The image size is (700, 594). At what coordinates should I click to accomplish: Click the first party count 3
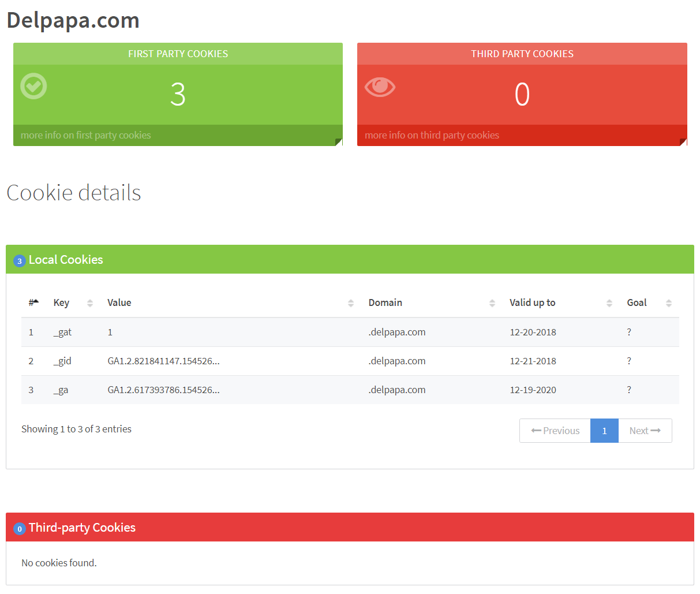(x=178, y=94)
